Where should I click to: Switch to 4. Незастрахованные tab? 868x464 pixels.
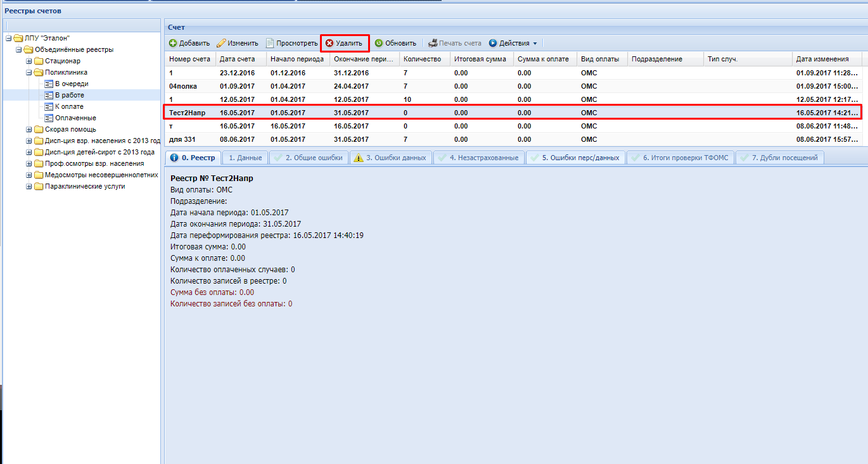[478, 158]
